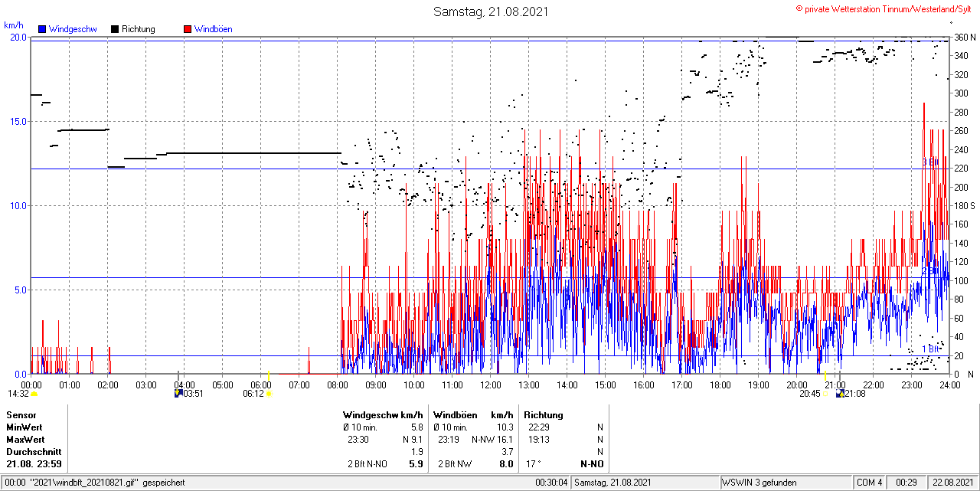Click the bold 8.0 current gust value
980x491 pixels.
coord(506,464)
